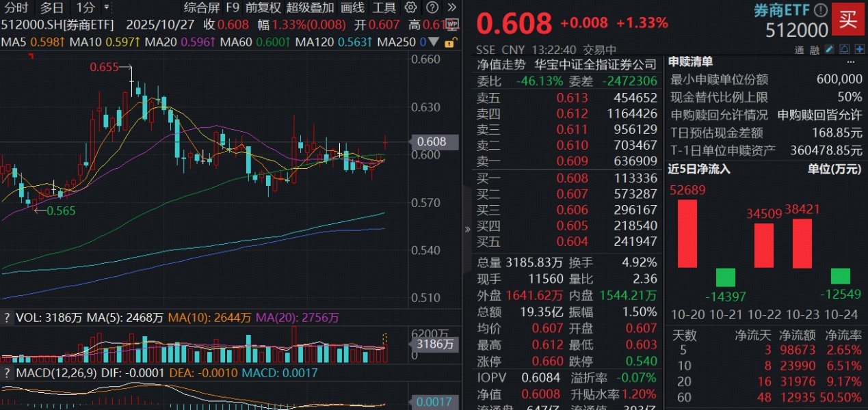Open 净值走势 NAV trend link

click(501, 65)
